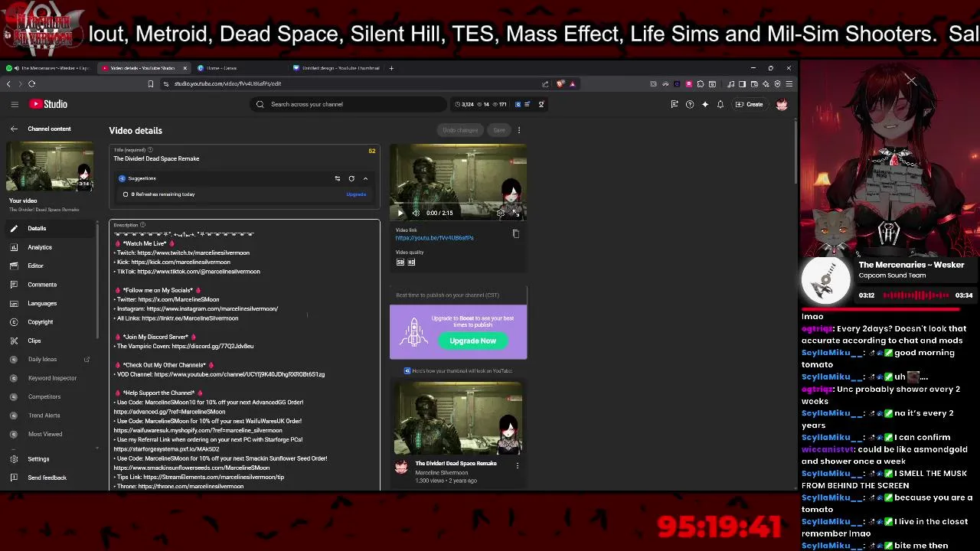Click the Discord invite link text in description
Screen dimensions: 980x551
click(x=213, y=346)
